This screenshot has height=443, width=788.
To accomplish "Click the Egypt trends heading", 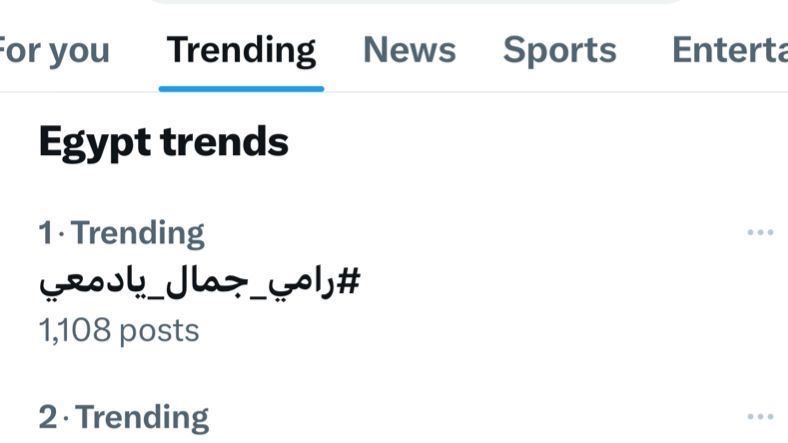I will pos(163,142).
